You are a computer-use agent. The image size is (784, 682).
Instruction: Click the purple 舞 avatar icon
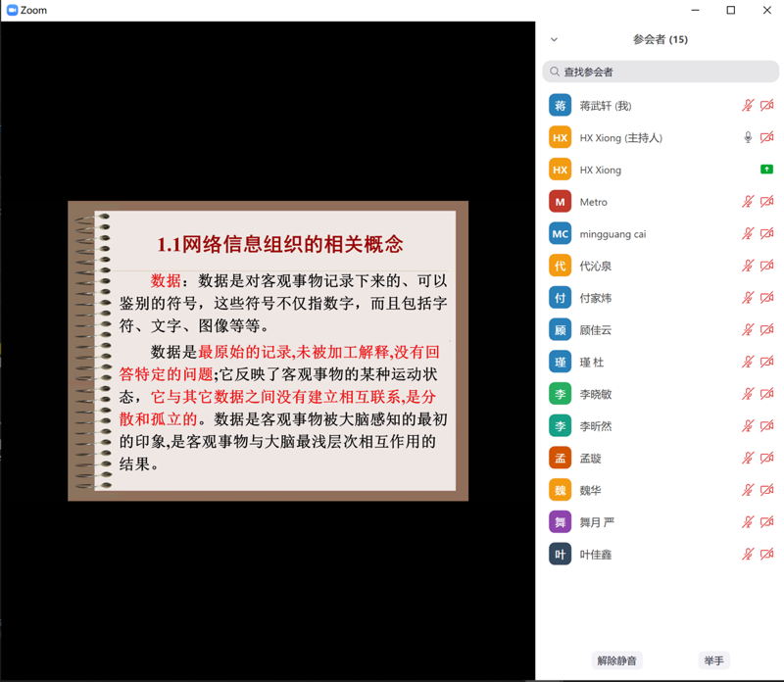[x=560, y=522]
